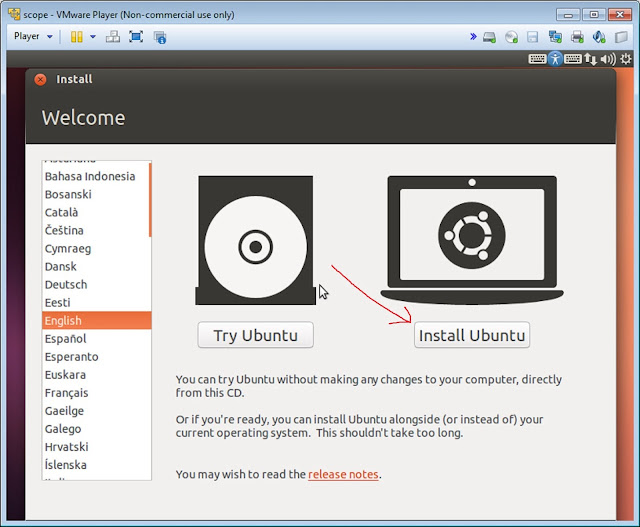
Task: Close the VMware Player window
Action: (x=620, y=15)
